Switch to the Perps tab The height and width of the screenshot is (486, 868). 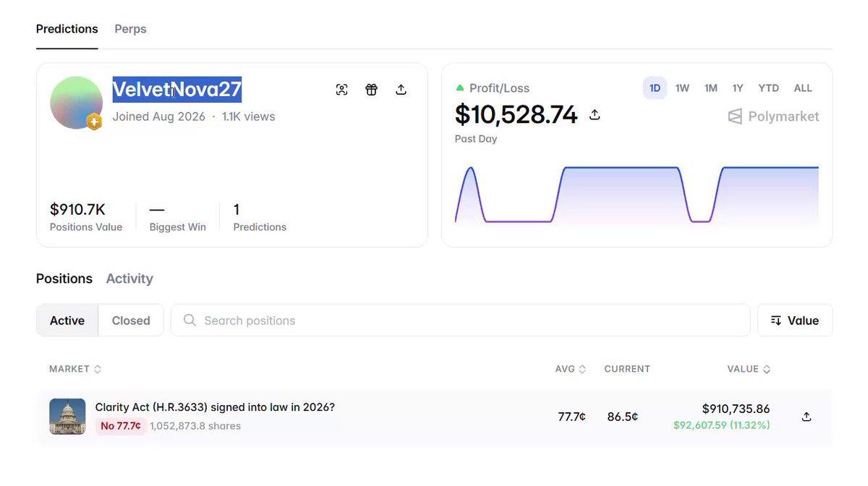pyautogui.click(x=130, y=29)
